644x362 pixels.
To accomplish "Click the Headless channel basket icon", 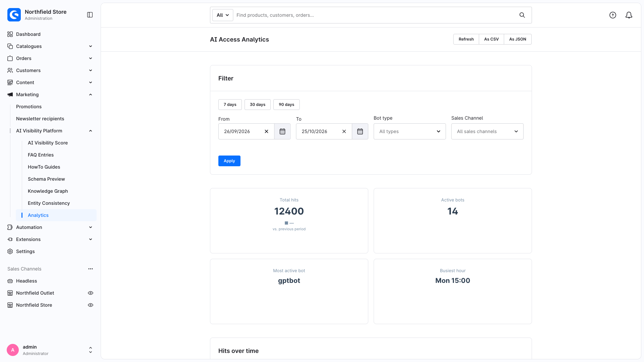I will coord(10,281).
